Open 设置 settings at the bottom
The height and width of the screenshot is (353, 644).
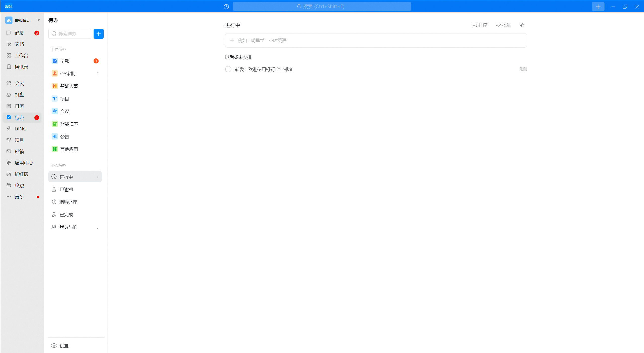[60, 346]
